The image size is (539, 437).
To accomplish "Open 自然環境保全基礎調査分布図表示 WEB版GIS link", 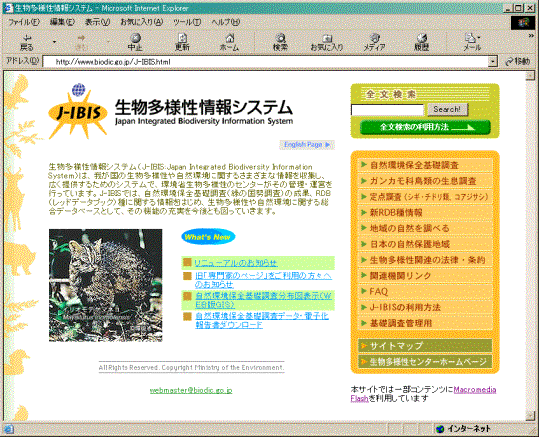I will pos(264,300).
